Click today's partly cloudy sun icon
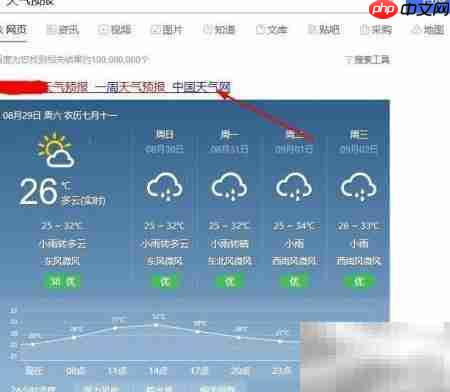This screenshot has height=392, width=450. [x=56, y=150]
